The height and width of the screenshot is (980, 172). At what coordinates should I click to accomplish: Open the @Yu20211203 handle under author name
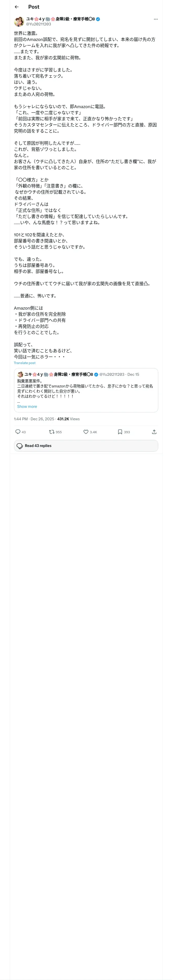[38, 24]
